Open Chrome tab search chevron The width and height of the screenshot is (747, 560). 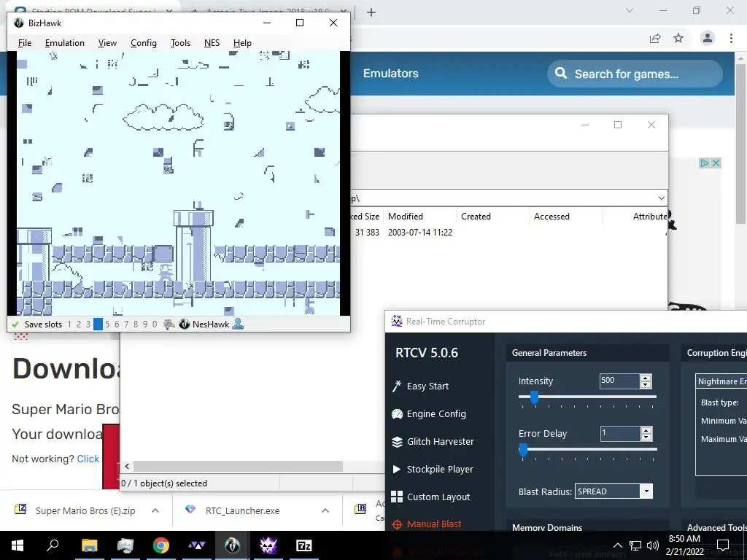(630, 10)
